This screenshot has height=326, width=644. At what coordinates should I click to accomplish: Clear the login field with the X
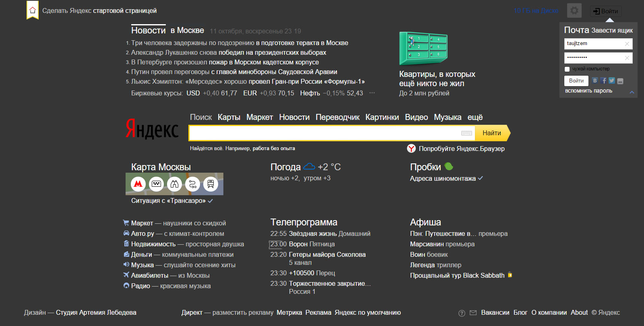click(x=627, y=44)
